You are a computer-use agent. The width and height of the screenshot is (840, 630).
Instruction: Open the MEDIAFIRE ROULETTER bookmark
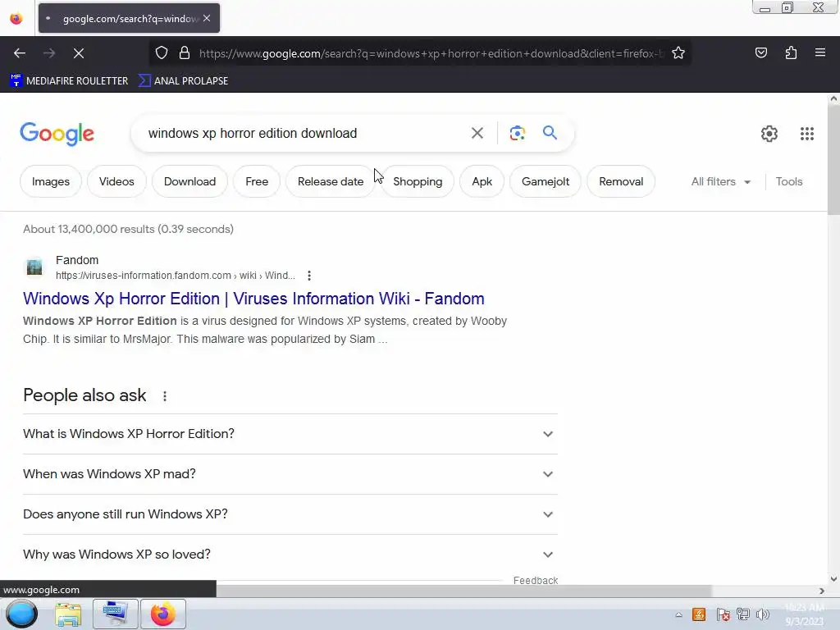(69, 81)
